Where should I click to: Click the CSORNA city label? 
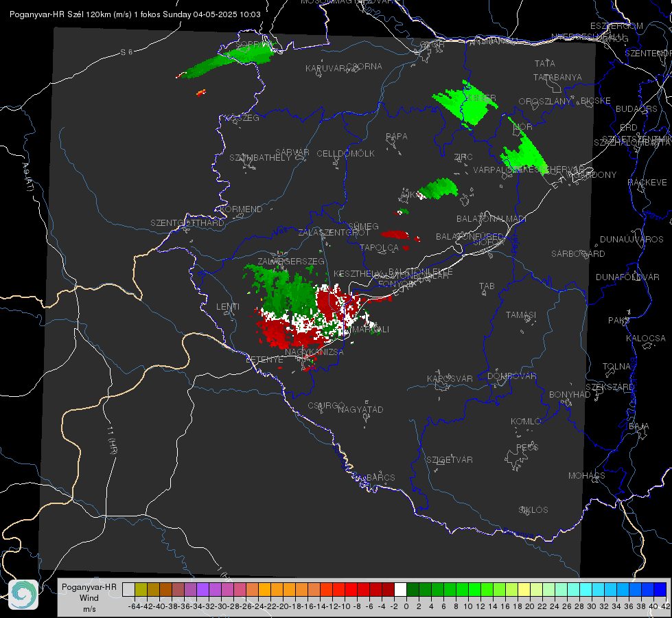tap(364, 67)
